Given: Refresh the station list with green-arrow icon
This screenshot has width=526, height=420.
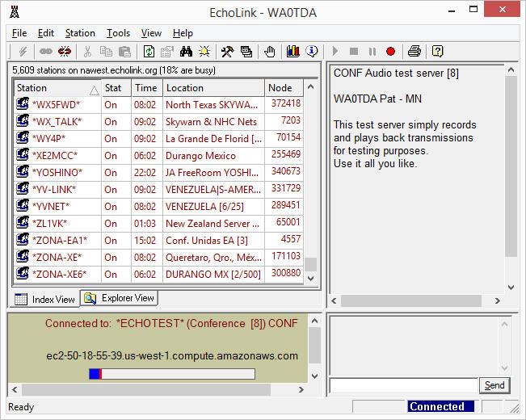Looking at the screenshot, I should point(149,52).
